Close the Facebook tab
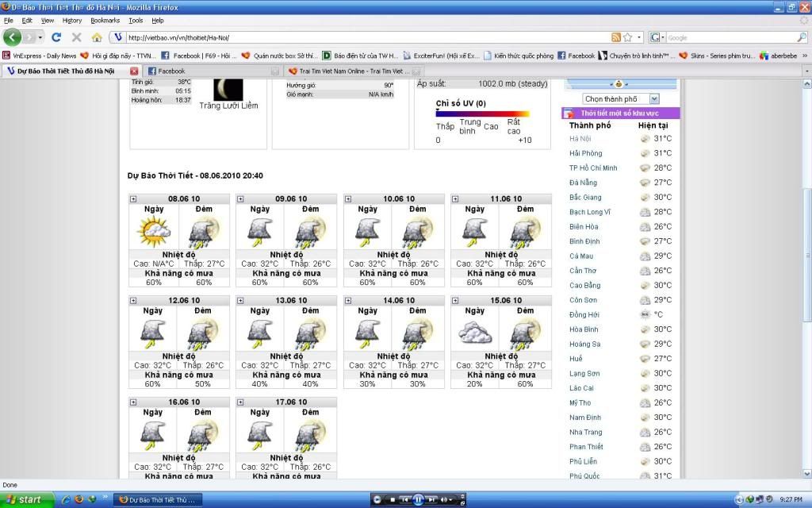Image resolution: width=812 pixels, height=508 pixels. (275, 71)
